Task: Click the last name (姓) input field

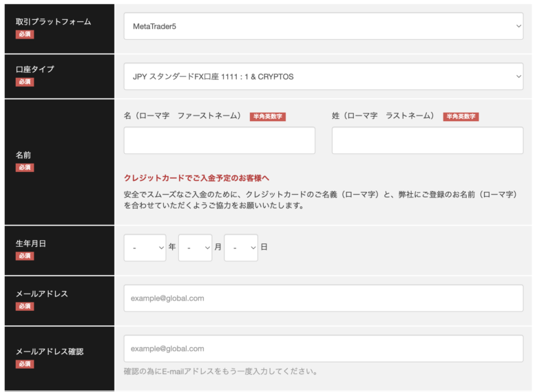Action: click(427, 140)
